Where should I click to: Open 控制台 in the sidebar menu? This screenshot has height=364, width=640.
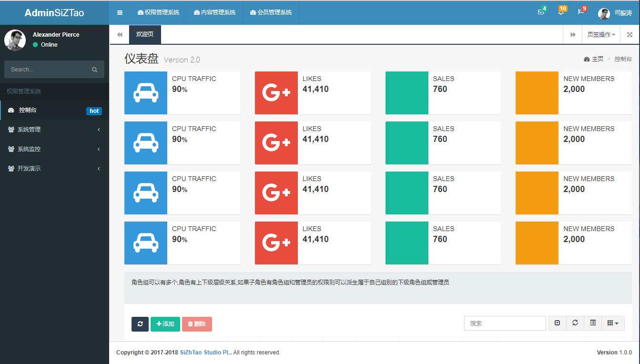coord(54,110)
